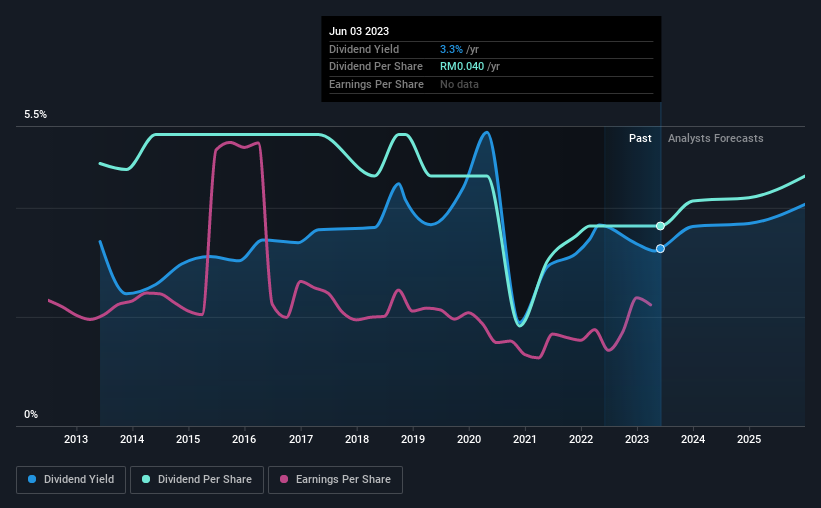Click the teal Dividend Per Share legend dot

point(146,479)
